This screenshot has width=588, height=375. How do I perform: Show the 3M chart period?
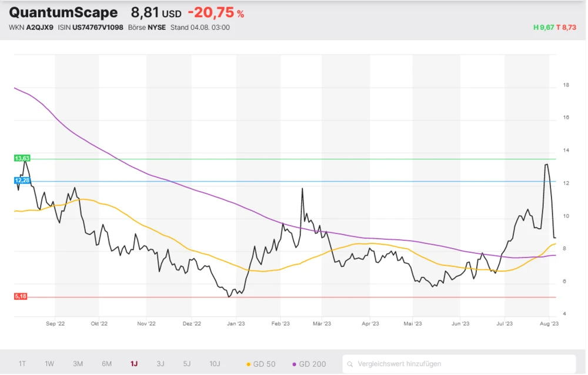[x=78, y=364]
